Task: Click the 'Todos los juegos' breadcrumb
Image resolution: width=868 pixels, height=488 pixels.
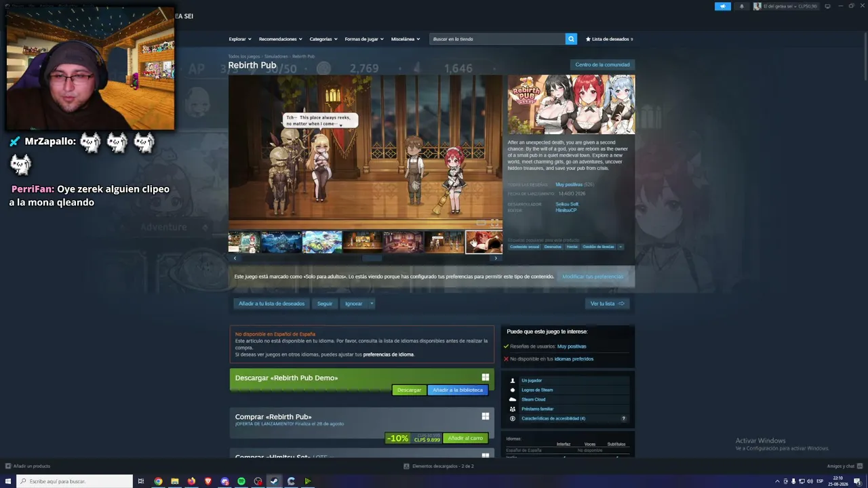Action: 244,56
